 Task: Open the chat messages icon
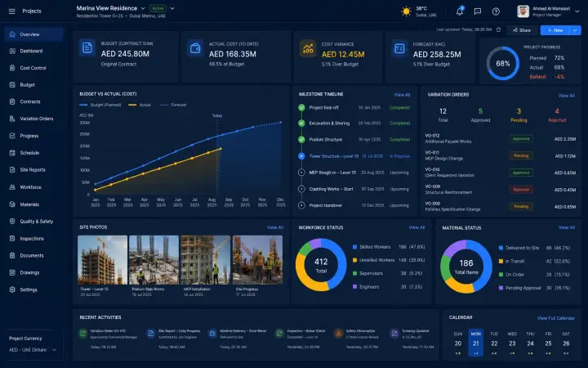click(x=478, y=11)
